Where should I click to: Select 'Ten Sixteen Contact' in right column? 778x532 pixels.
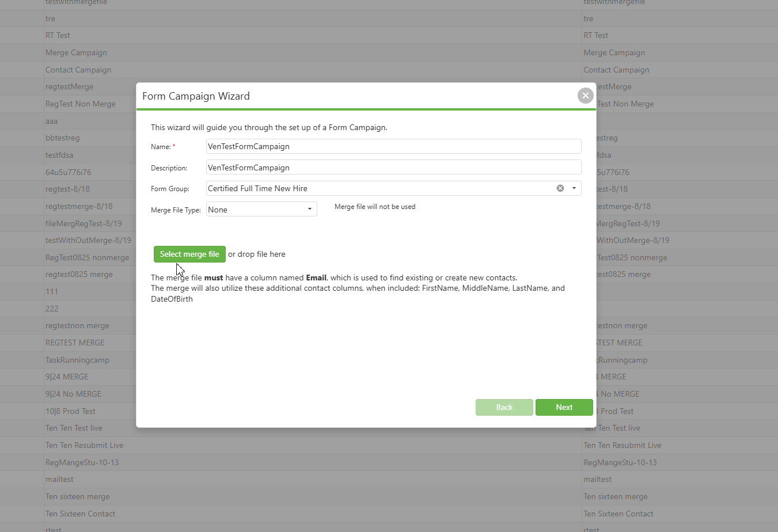point(618,514)
